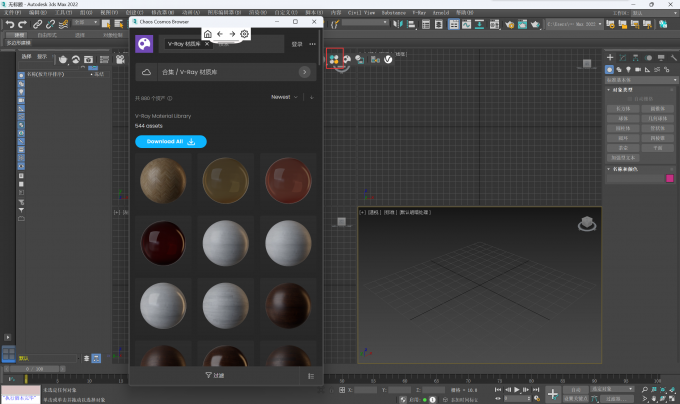The width and height of the screenshot is (680, 404).
Task: Toggle AutoGrid checkbox in Object Type
Action: (x=631, y=99)
